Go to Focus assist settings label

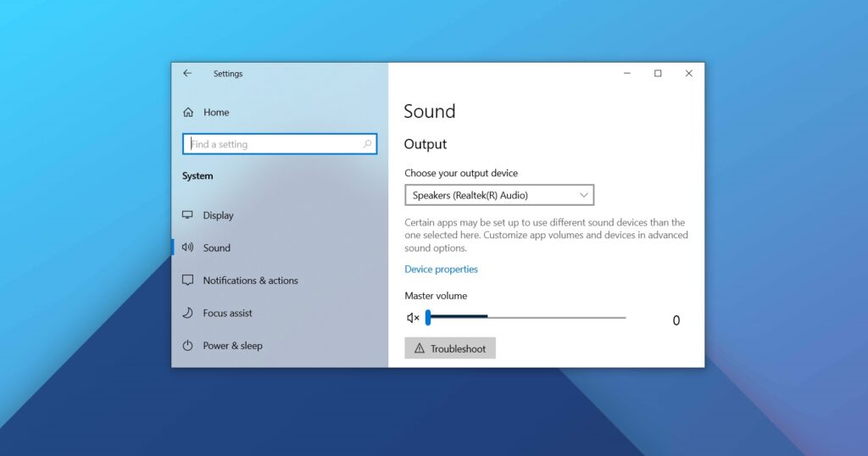click(227, 313)
